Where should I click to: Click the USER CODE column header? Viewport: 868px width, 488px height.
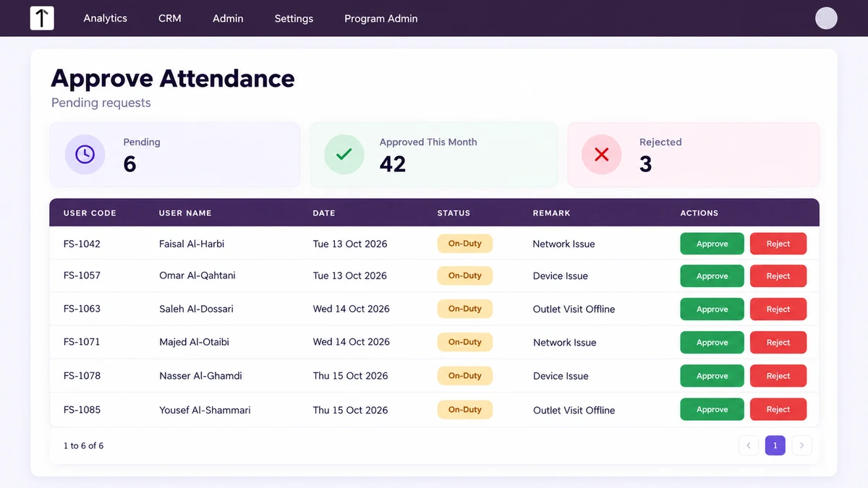tap(90, 213)
